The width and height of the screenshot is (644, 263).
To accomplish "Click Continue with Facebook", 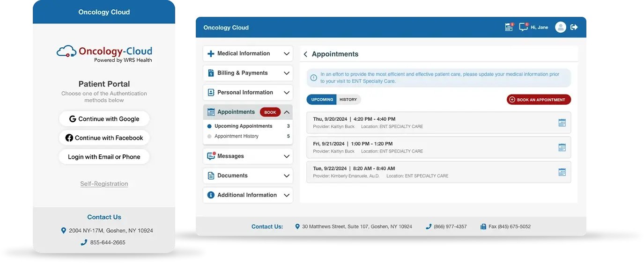I will (x=104, y=138).
